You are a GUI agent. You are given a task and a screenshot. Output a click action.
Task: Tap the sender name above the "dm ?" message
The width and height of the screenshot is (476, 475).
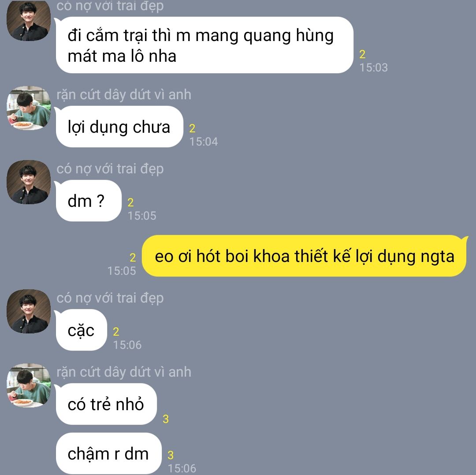tap(110, 168)
